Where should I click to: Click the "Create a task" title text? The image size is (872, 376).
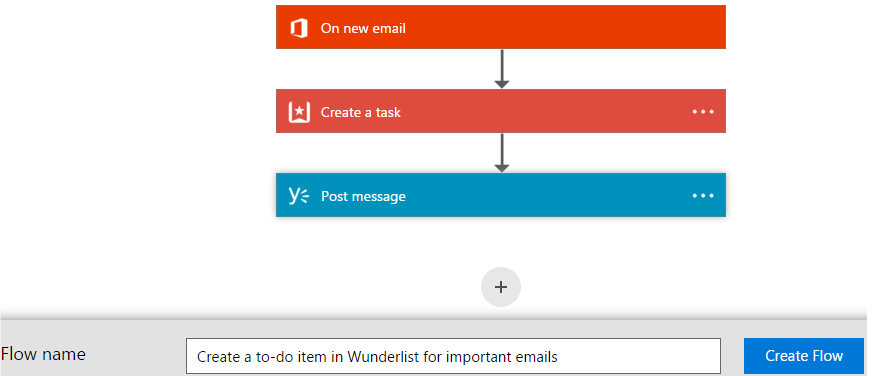coord(360,112)
